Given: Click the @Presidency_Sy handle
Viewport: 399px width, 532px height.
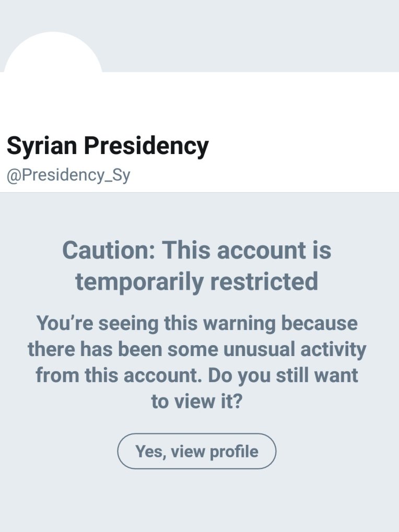Looking at the screenshot, I should click(68, 175).
